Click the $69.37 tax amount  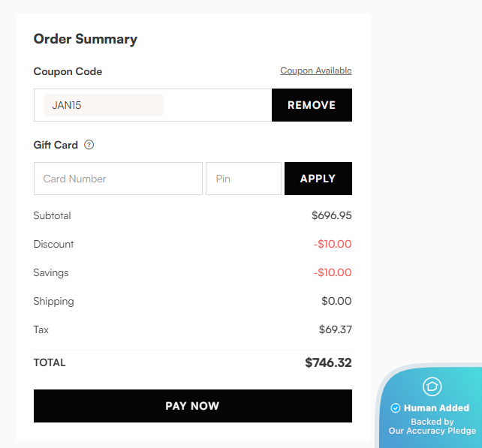click(335, 329)
